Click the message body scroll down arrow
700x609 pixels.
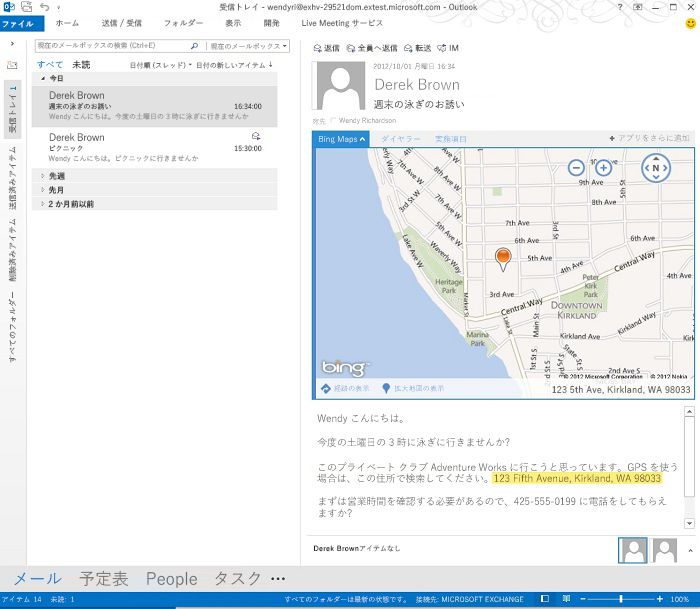click(689, 523)
